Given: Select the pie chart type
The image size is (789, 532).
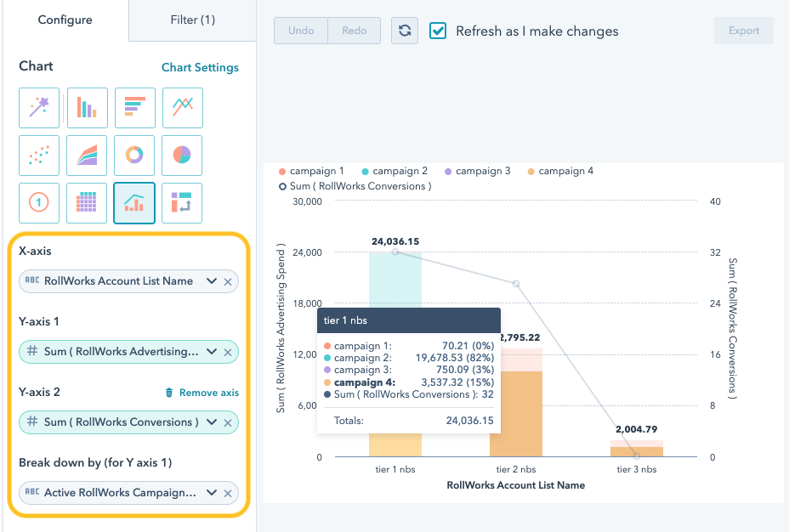Looking at the screenshot, I should (182, 156).
